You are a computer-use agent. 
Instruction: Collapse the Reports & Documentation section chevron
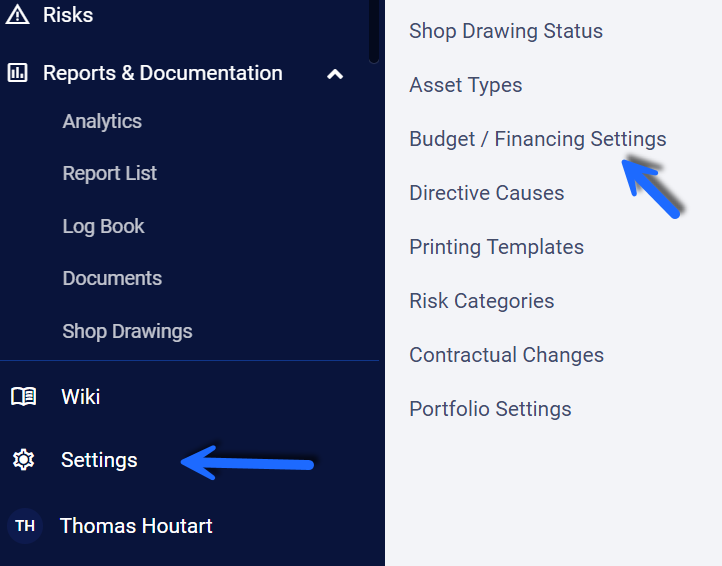pyautogui.click(x=335, y=74)
